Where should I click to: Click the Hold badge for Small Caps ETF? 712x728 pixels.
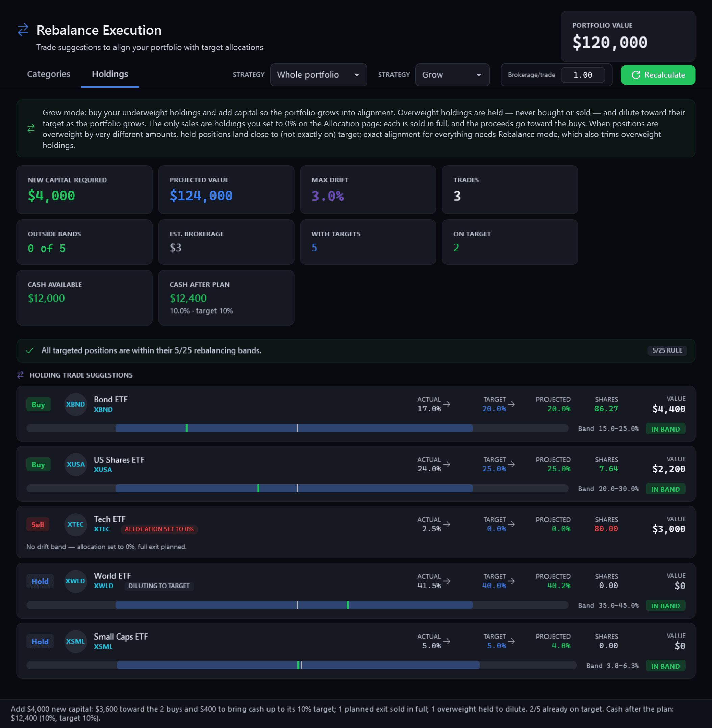40,642
